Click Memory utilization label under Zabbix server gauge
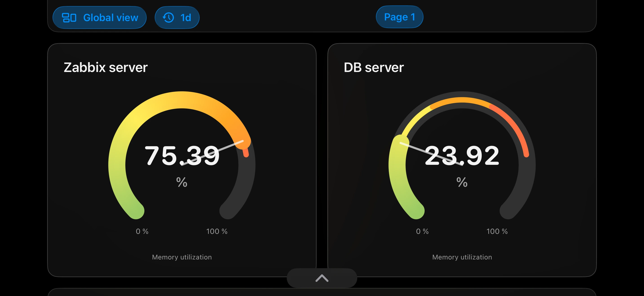Image resolution: width=644 pixels, height=296 pixels. coord(182,257)
